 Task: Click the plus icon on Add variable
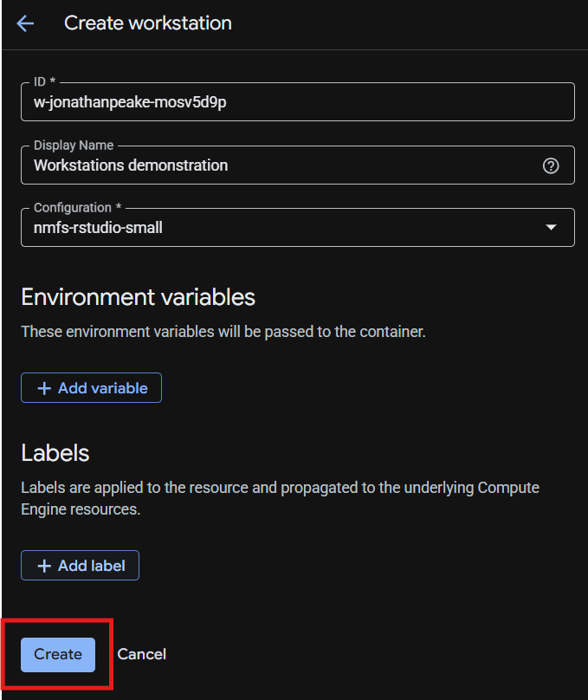44,388
